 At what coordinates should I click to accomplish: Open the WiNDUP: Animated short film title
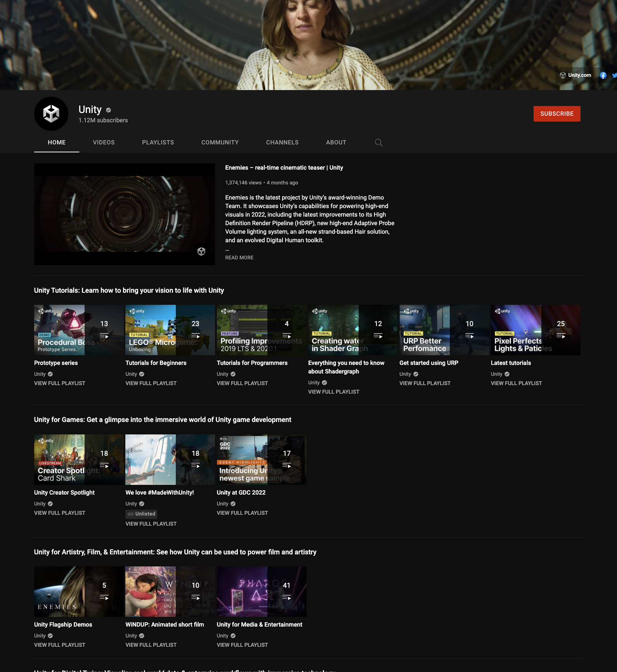165,625
